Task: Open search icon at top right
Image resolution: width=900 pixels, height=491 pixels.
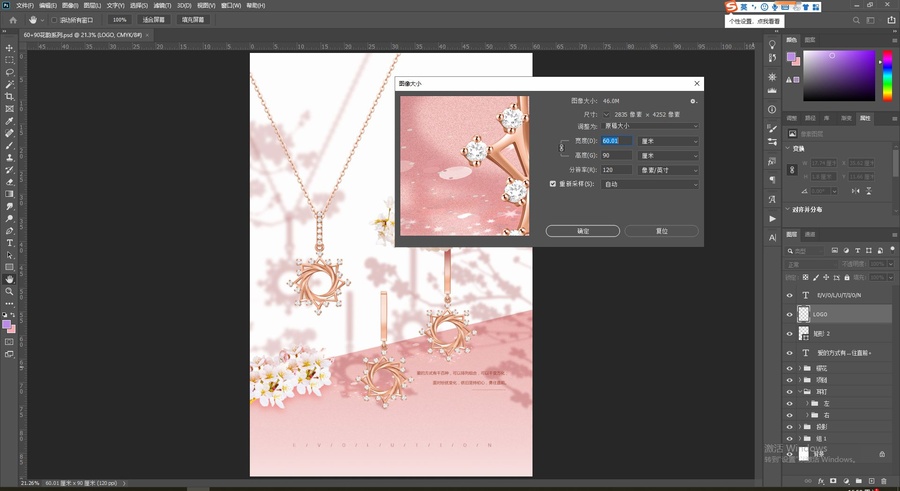Action: pyautogui.click(x=856, y=20)
